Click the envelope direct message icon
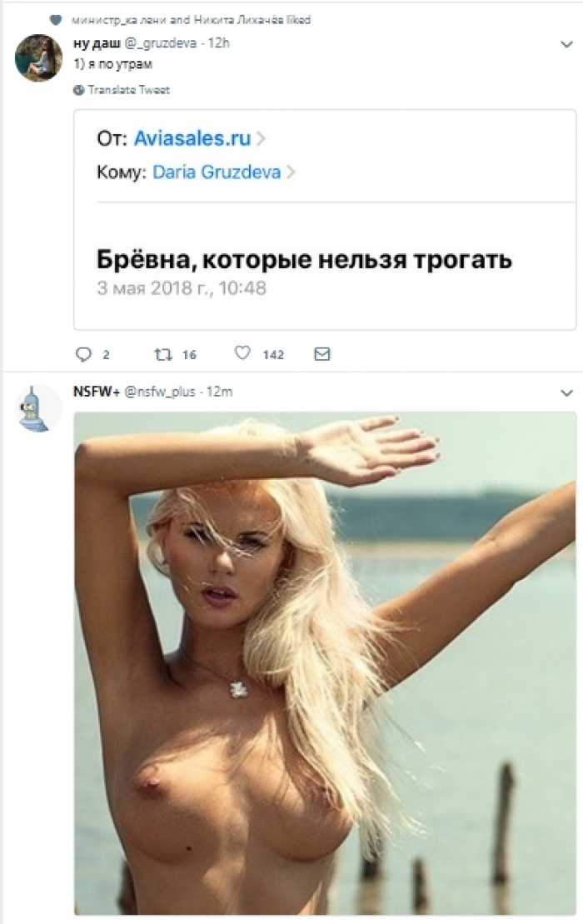 click(x=322, y=353)
